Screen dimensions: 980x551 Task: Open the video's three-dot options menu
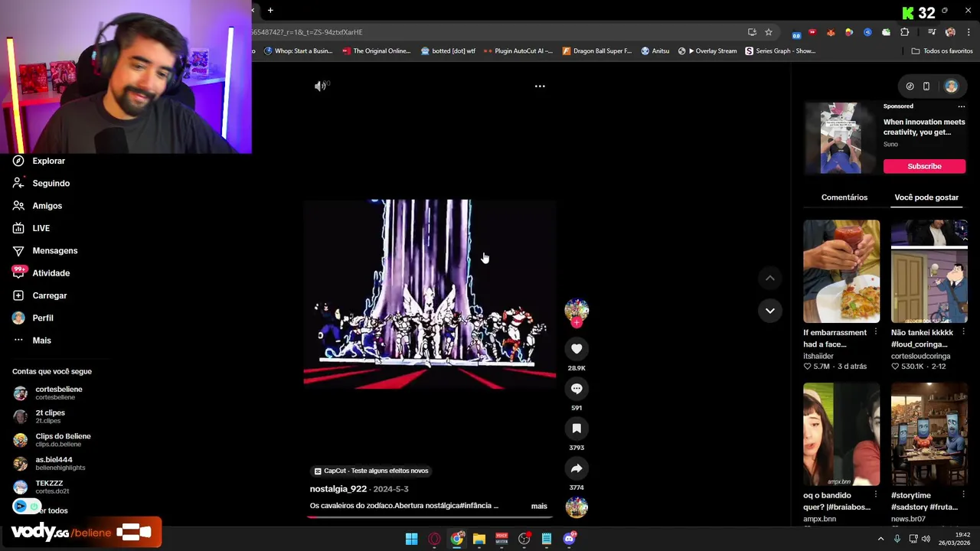540,86
